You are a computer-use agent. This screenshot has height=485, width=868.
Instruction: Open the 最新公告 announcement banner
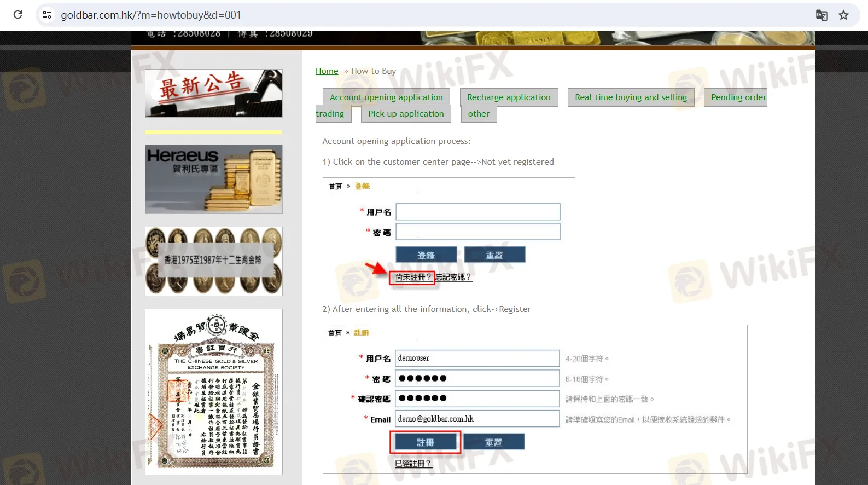click(213, 93)
